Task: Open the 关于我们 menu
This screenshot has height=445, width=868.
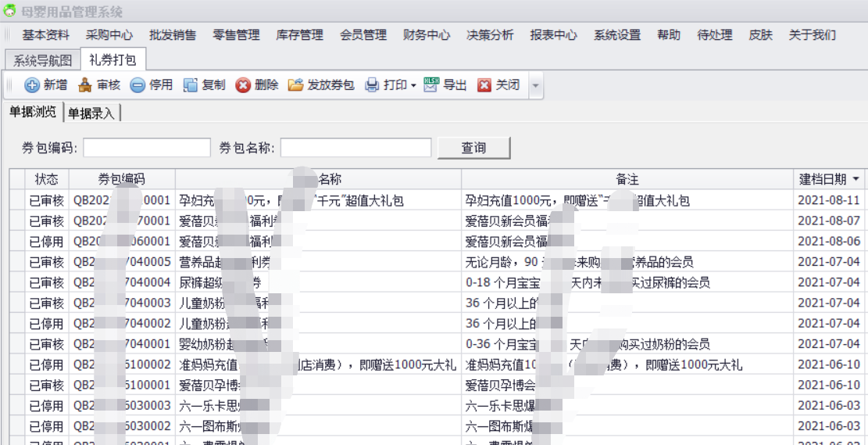Action: 812,35
